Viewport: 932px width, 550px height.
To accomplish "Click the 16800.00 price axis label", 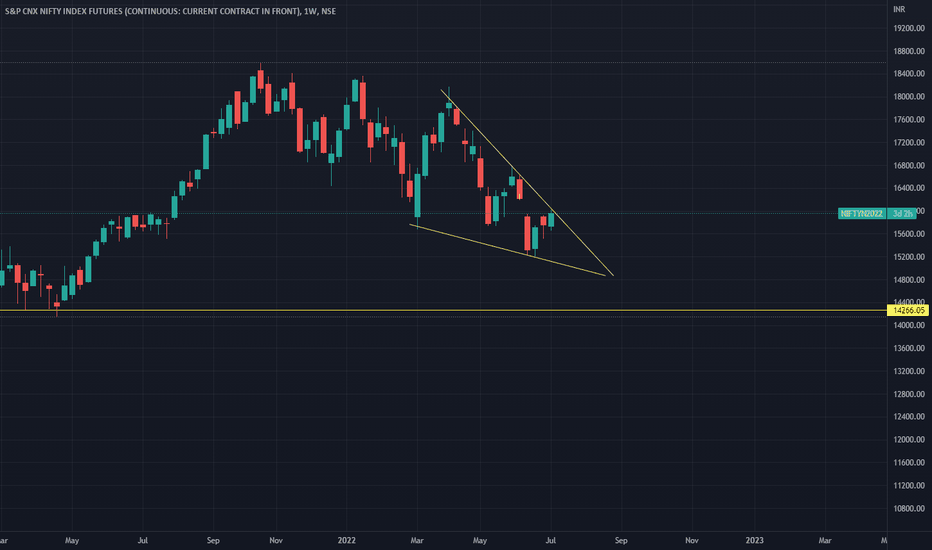I will pos(909,165).
